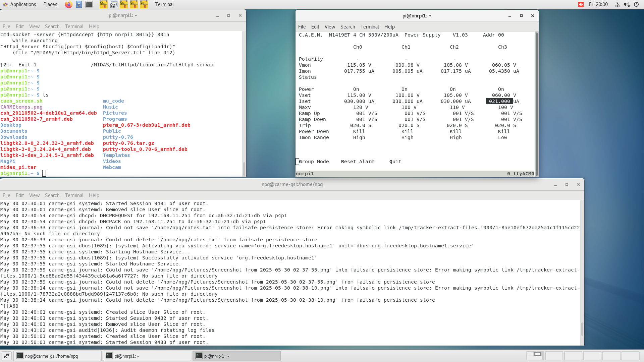Open the file manager icon in the top panel

tap(79, 4)
